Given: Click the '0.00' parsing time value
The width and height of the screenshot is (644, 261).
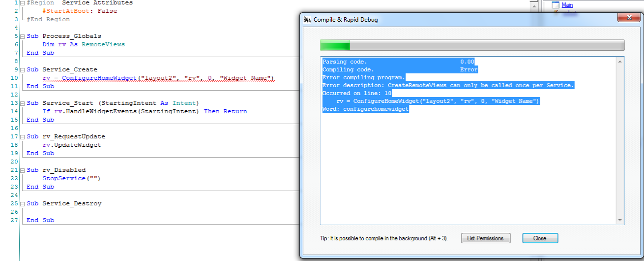Looking at the screenshot, I should click(467, 62).
